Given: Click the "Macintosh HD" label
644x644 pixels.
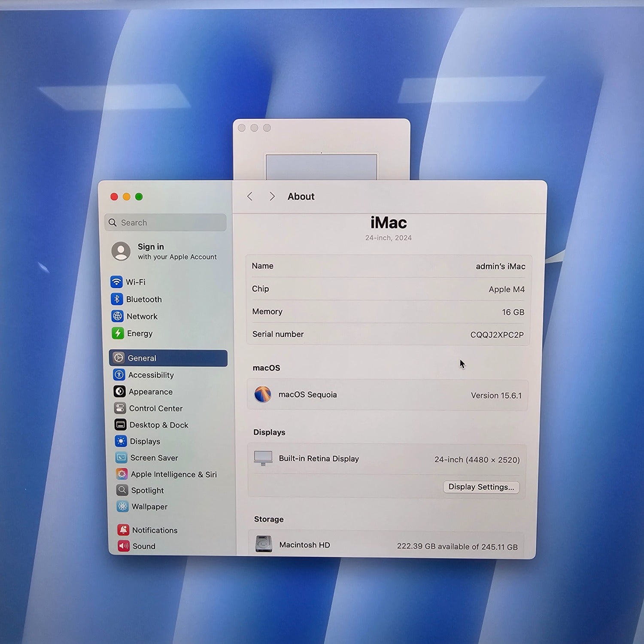Looking at the screenshot, I should click(305, 545).
